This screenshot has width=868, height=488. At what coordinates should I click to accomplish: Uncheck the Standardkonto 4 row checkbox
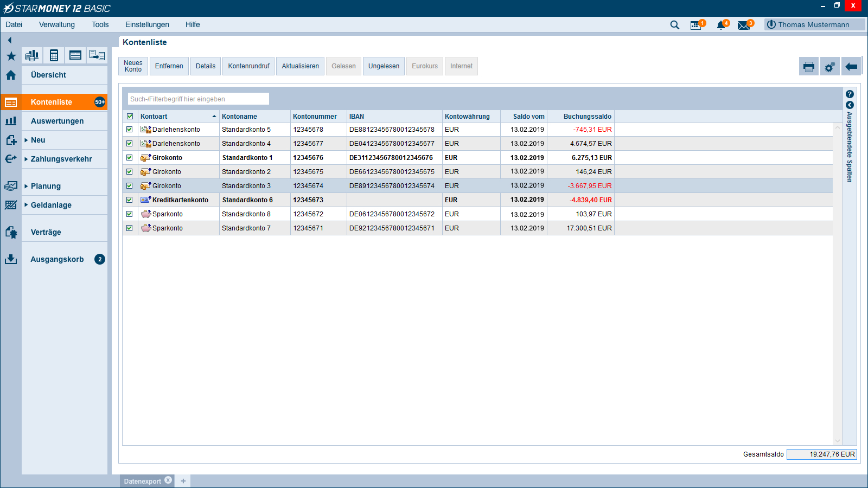[129, 144]
